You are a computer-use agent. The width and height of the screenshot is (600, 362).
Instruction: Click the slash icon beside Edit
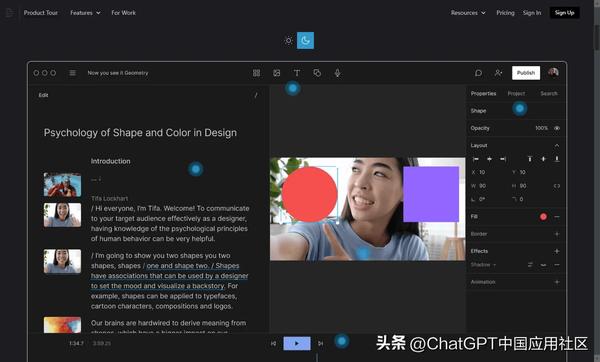coord(256,95)
